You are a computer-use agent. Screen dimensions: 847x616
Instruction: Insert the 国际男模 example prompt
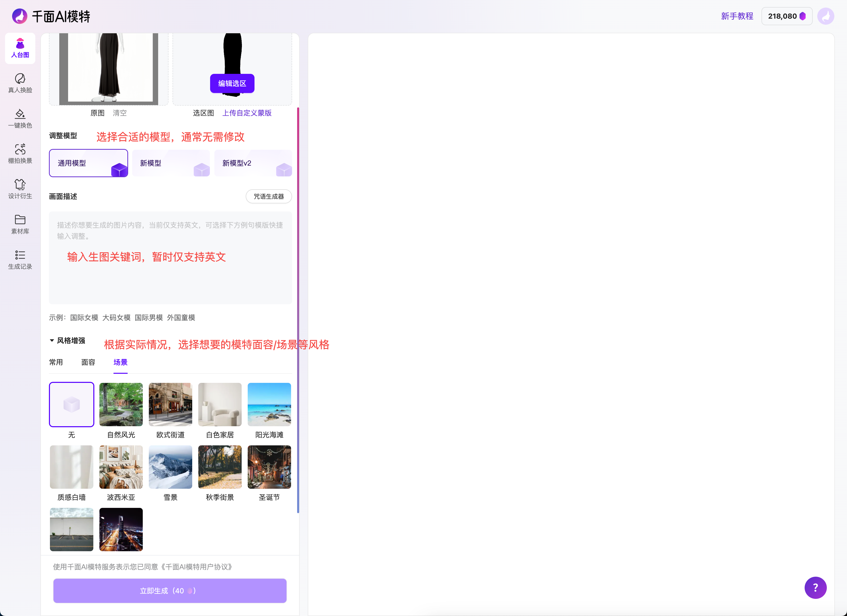[149, 318]
